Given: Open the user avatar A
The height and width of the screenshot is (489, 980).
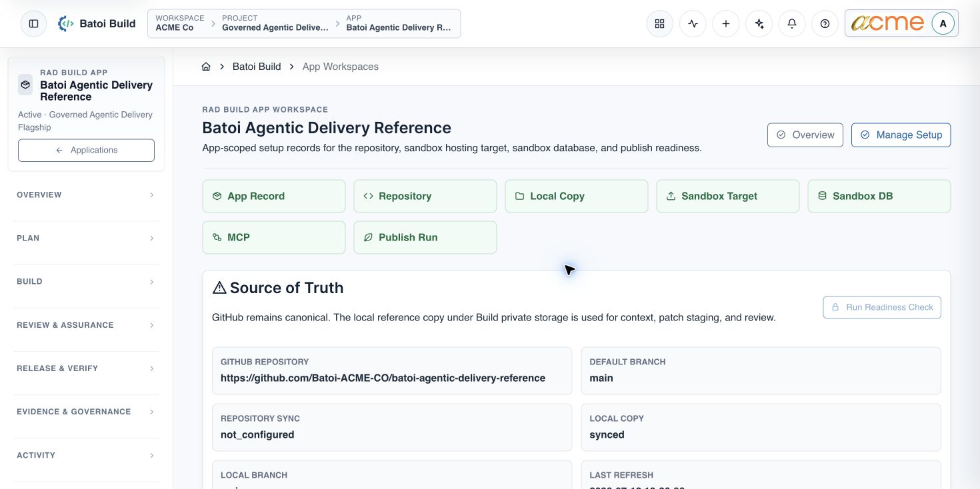Looking at the screenshot, I should [x=943, y=23].
